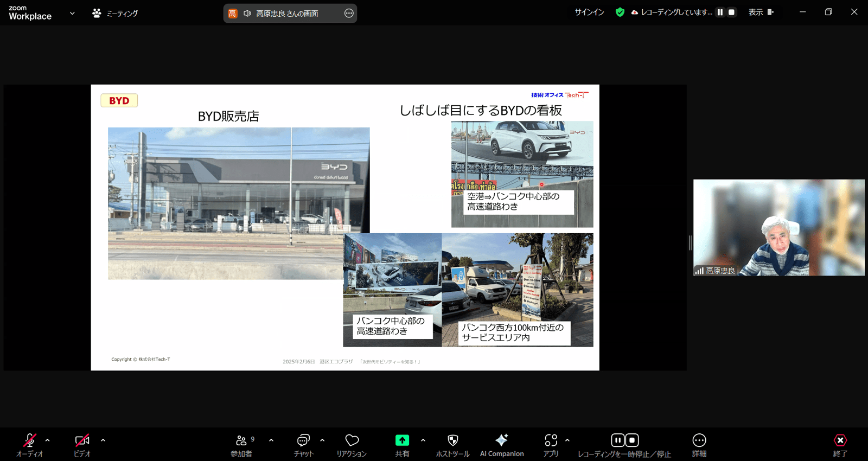Screen dimensions: 868x461
Task: Click green encryption shield icon
Action: pos(620,12)
